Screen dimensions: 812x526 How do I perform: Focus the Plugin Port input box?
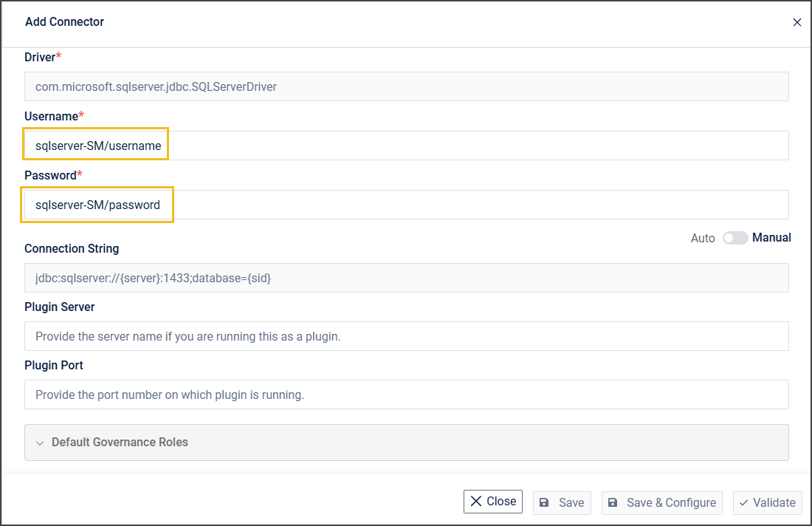point(406,394)
